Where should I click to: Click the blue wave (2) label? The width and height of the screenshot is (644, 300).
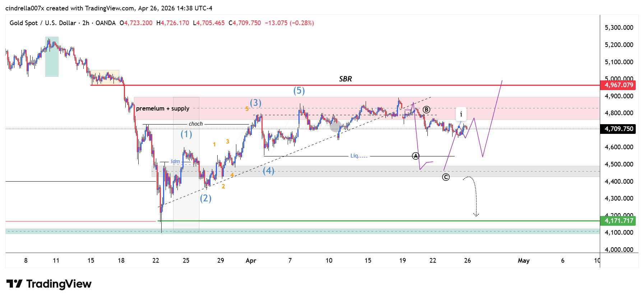tap(205, 198)
